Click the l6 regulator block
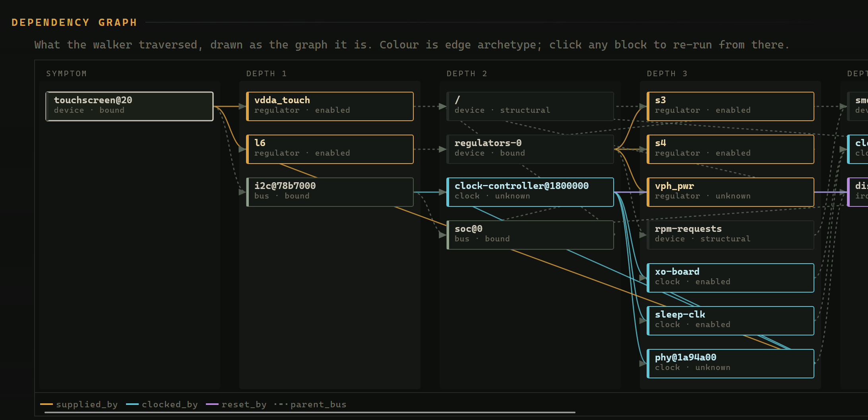The width and height of the screenshot is (868, 420). tap(330, 149)
